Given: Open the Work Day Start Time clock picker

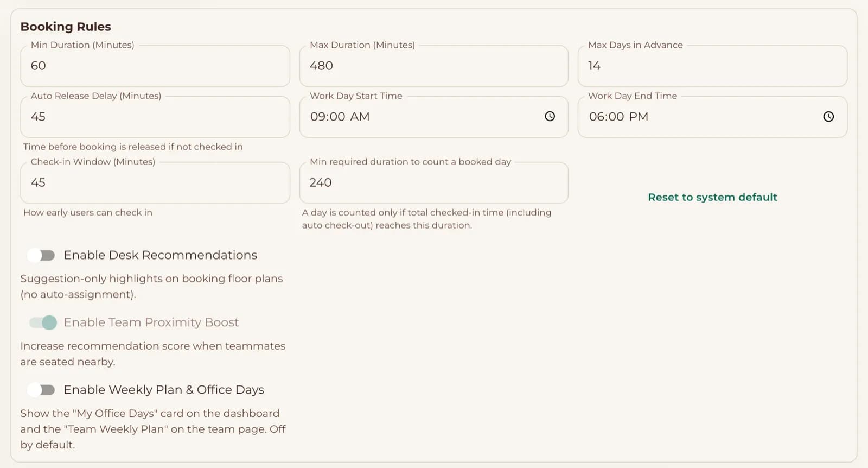Looking at the screenshot, I should (550, 116).
